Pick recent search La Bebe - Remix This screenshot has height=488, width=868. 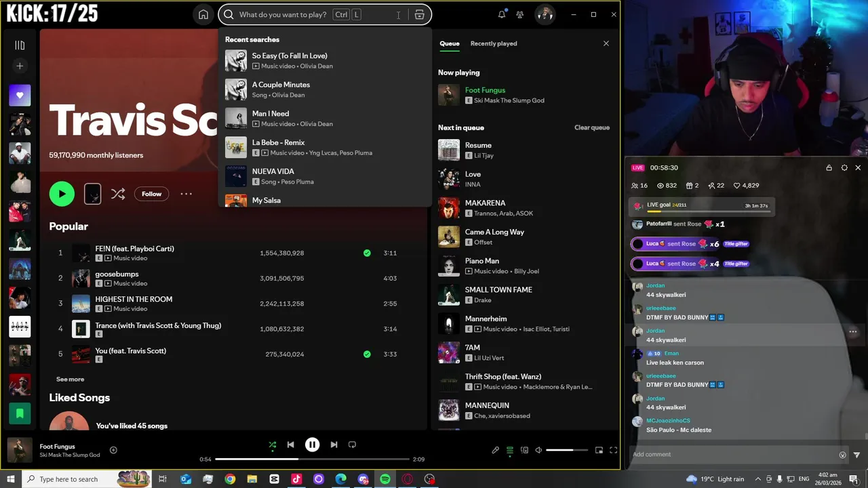[324, 147]
